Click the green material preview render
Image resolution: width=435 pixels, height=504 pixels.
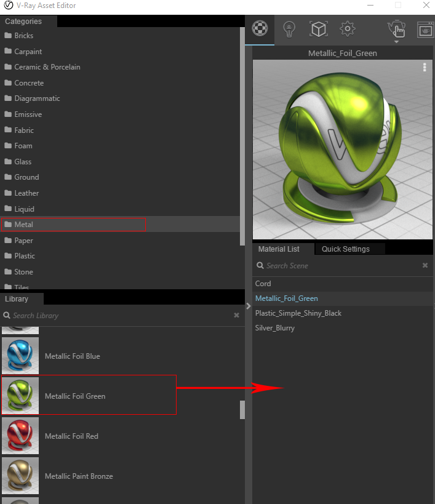[343, 150]
